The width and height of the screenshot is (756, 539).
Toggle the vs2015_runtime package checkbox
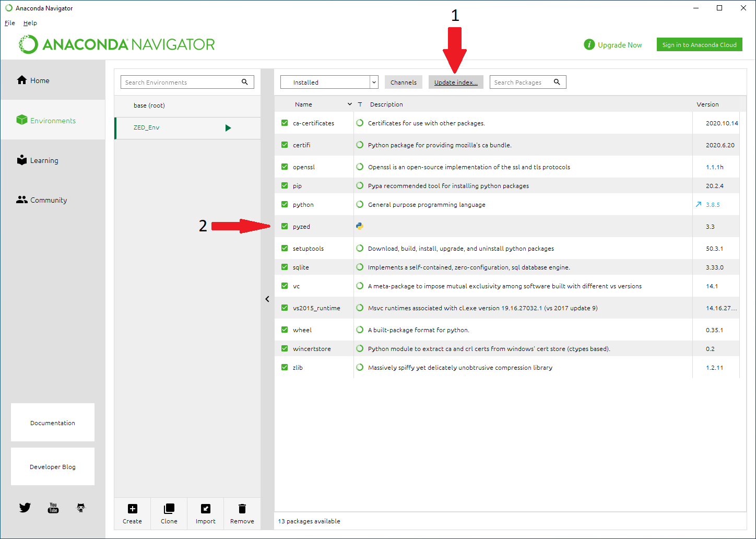tap(285, 308)
